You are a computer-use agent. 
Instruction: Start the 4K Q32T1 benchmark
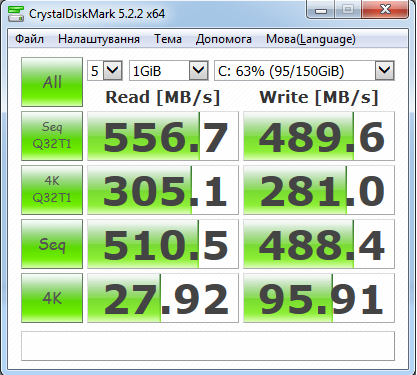(x=52, y=190)
